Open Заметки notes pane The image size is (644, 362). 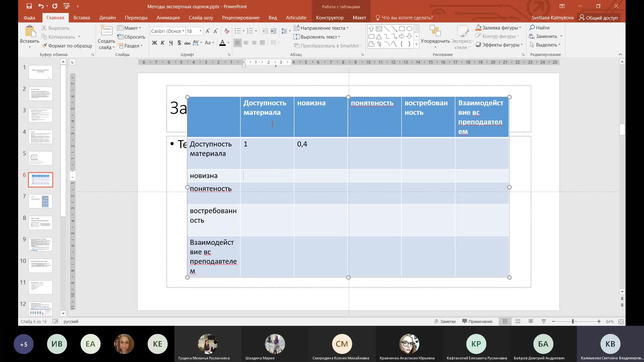pos(445,321)
